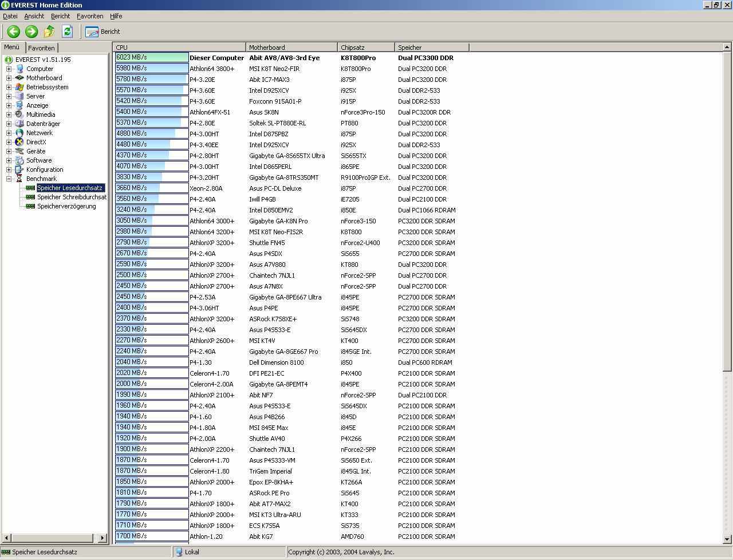The height and width of the screenshot is (560, 733).
Task: Click the Dell Dimension 8100 entry
Action: pos(277,362)
